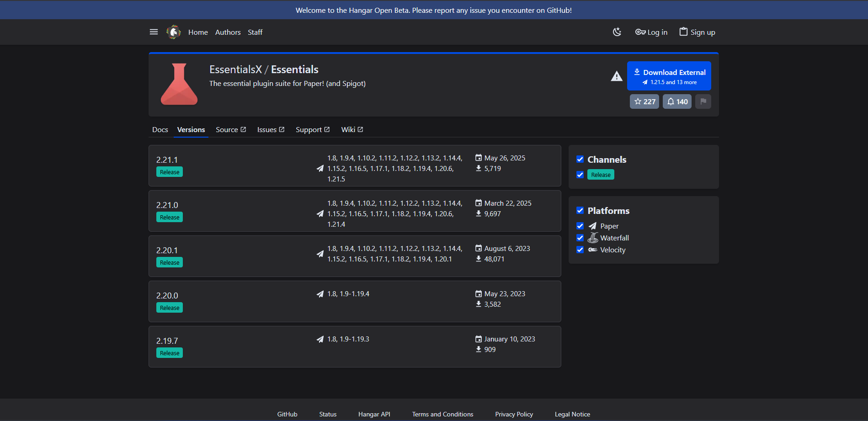The image size is (868, 421).
Task: Click calendar icon beside January 10, 2023
Action: pyautogui.click(x=479, y=339)
